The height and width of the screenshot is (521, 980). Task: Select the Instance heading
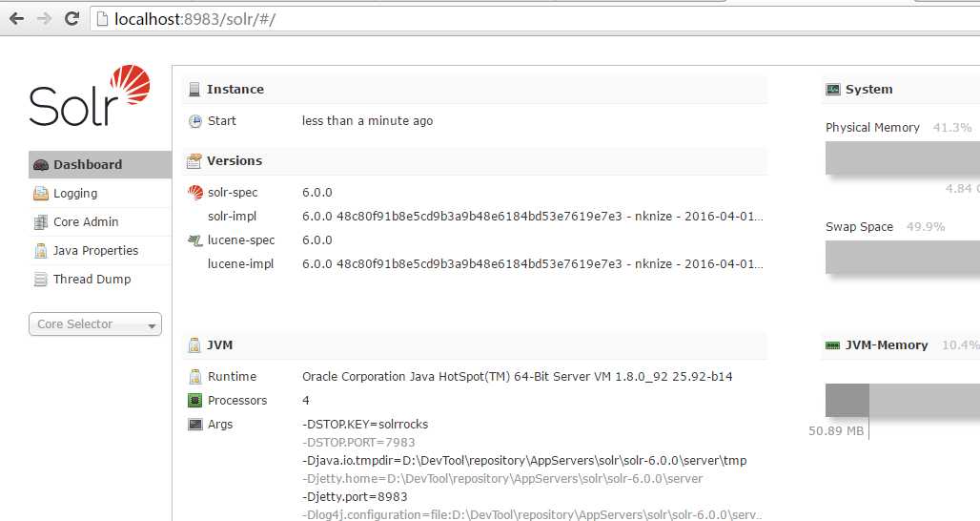(x=235, y=90)
